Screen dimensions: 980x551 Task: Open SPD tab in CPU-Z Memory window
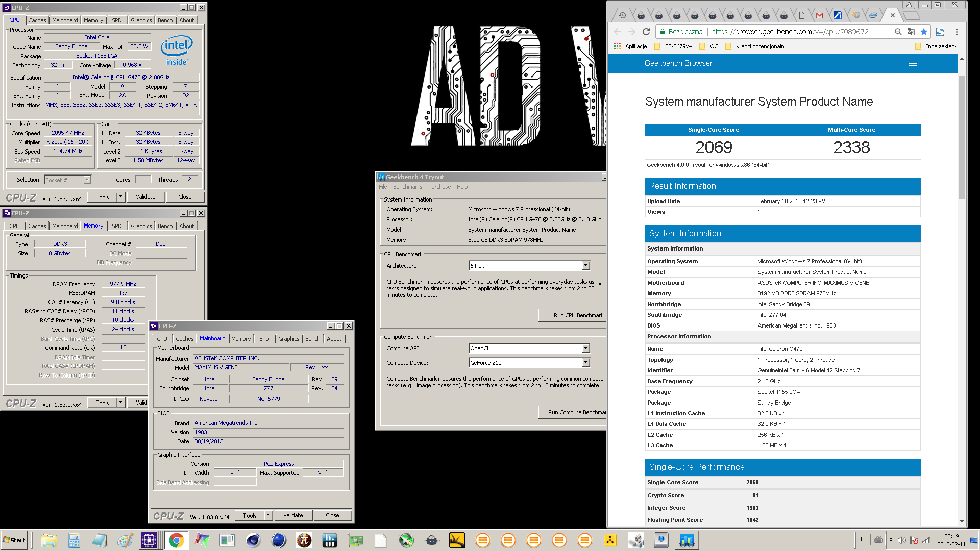[x=117, y=226]
